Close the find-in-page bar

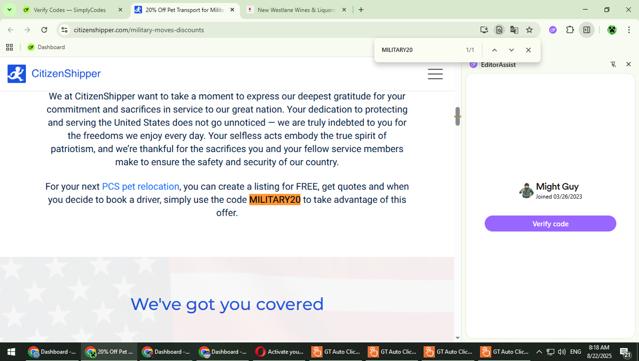[529, 50]
